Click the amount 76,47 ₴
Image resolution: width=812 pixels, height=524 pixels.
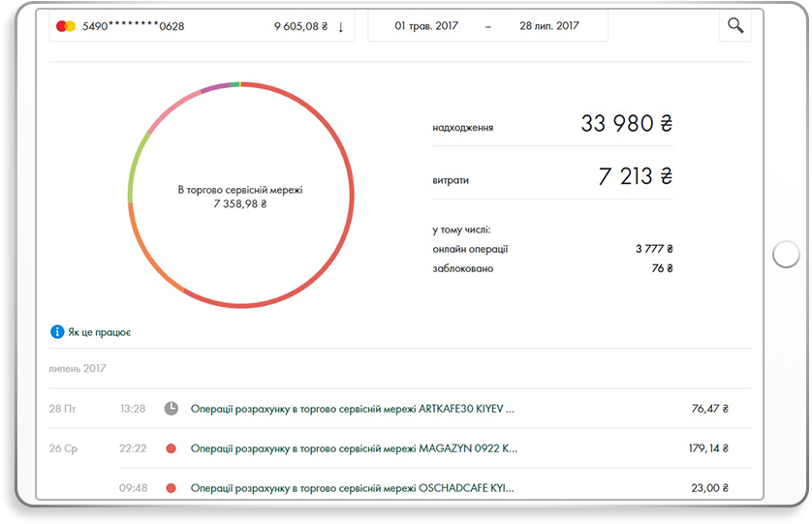(x=709, y=409)
